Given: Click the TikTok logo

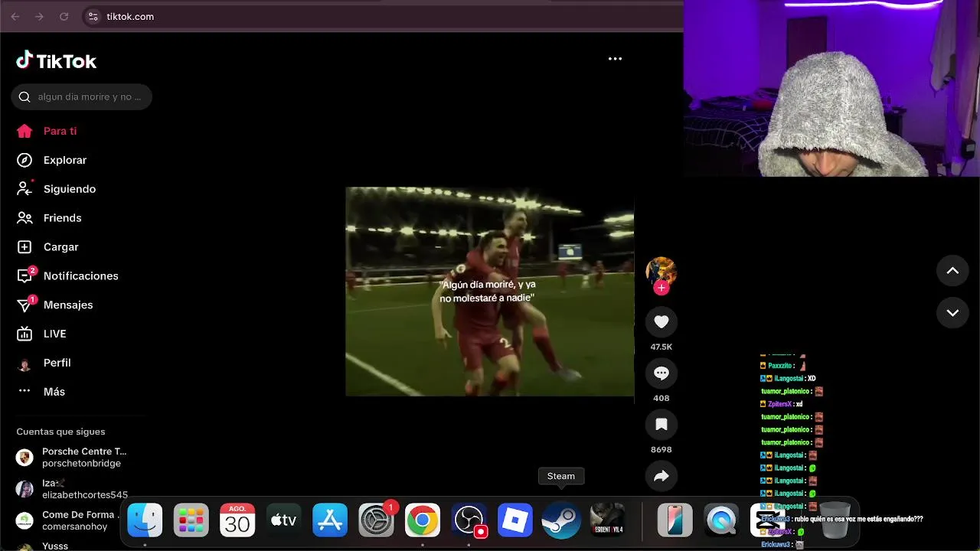Looking at the screenshot, I should (x=56, y=60).
